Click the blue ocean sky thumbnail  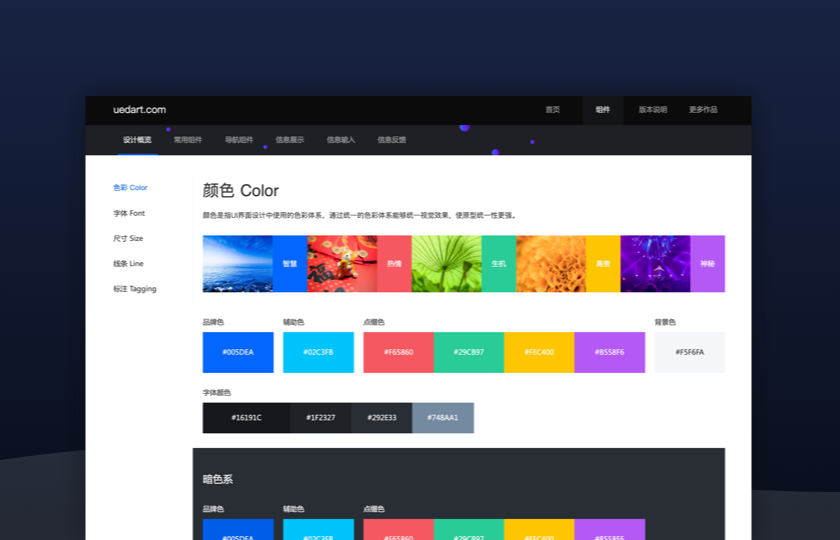(x=237, y=264)
